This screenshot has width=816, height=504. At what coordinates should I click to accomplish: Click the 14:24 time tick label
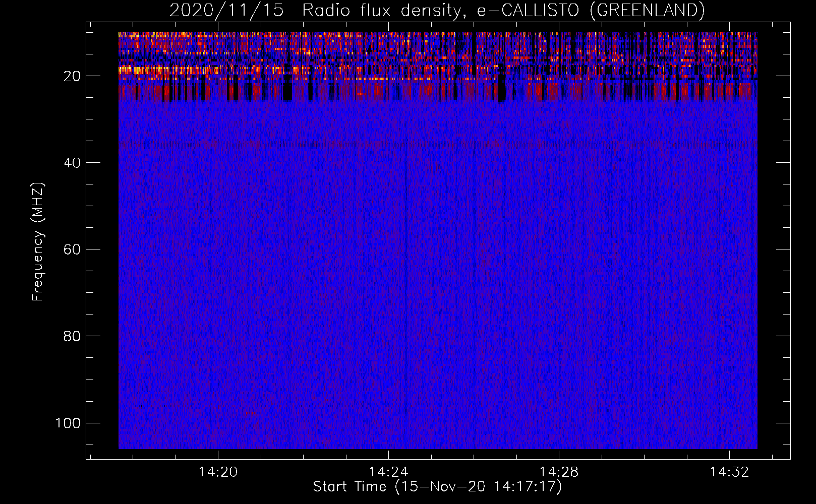tap(388, 472)
